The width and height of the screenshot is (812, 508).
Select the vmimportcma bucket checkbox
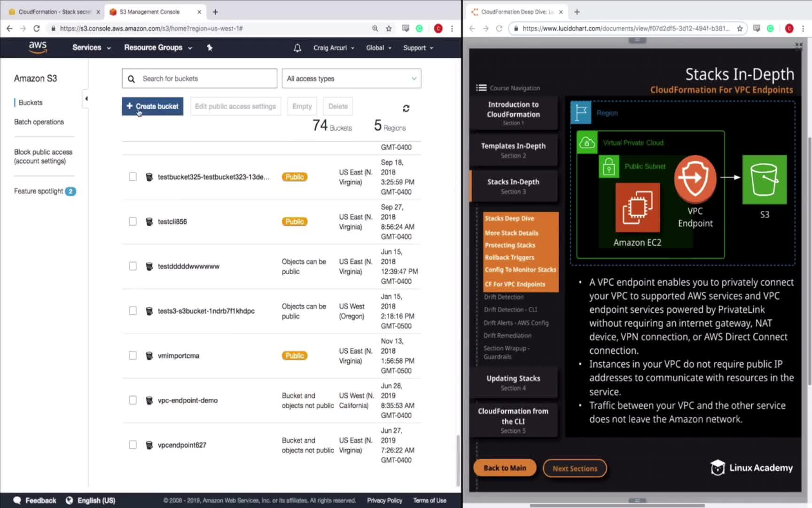tap(133, 356)
